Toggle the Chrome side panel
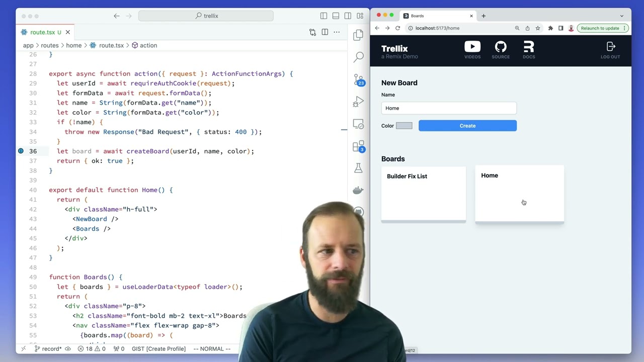 pyautogui.click(x=561, y=28)
